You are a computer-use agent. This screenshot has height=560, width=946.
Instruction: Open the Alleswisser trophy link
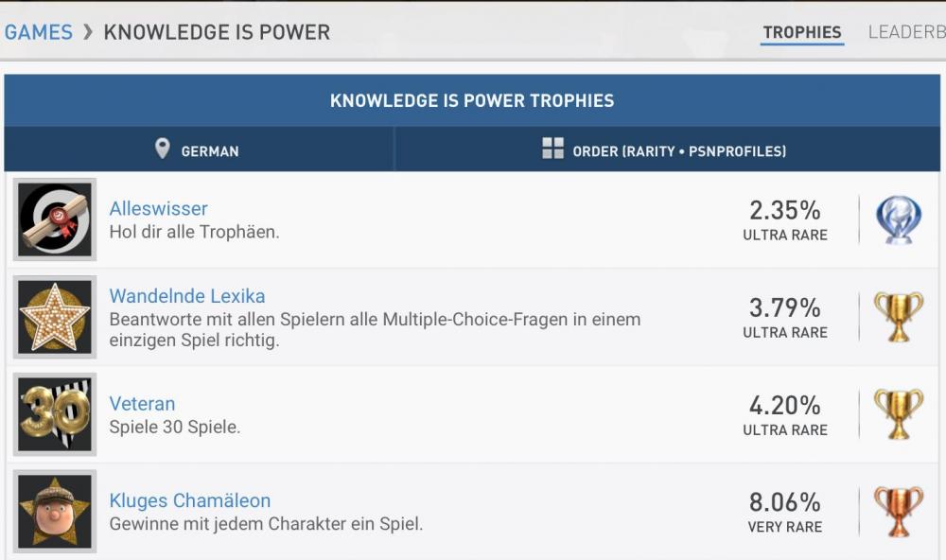tap(158, 208)
